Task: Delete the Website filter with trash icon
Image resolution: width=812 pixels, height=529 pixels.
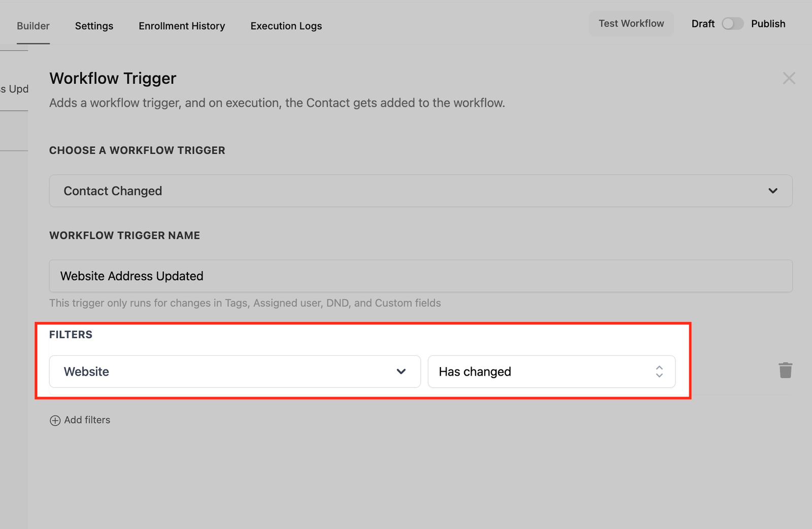Action: (785, 371)
